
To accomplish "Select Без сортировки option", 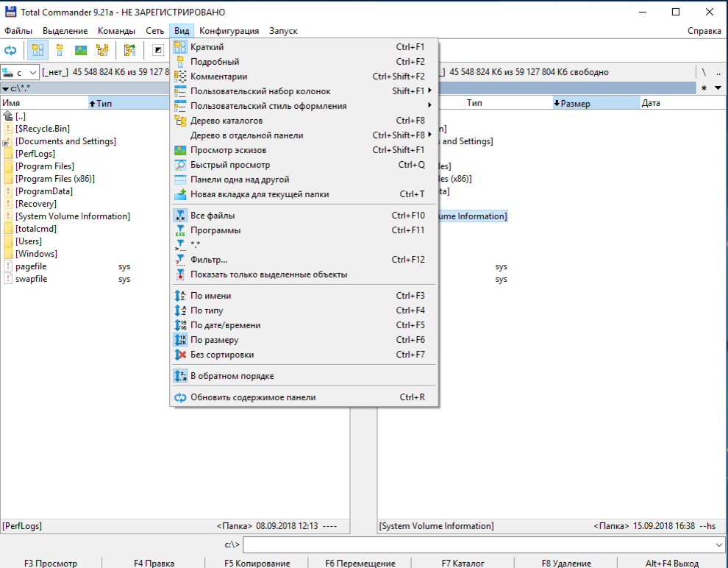I will tap(304, 355).
